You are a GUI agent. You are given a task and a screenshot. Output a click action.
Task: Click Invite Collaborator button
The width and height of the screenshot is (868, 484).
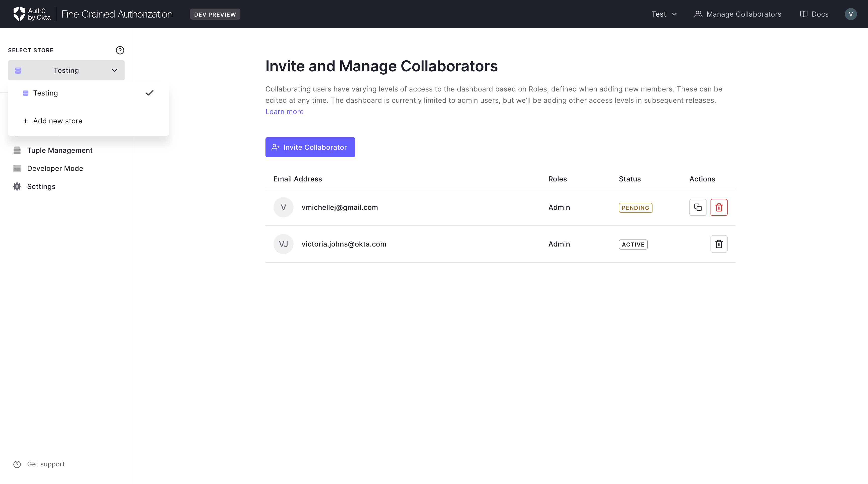pos(310,147)
